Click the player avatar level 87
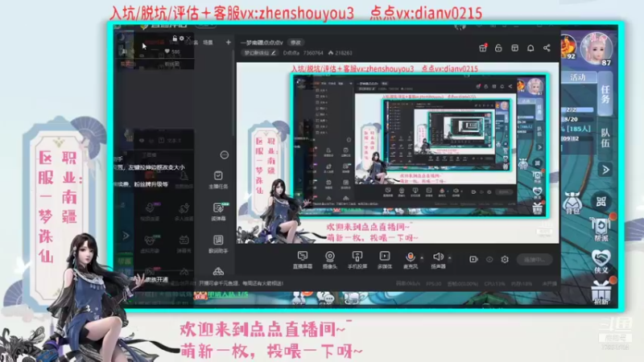Viewport: 644px width, 362px height. 597,48
